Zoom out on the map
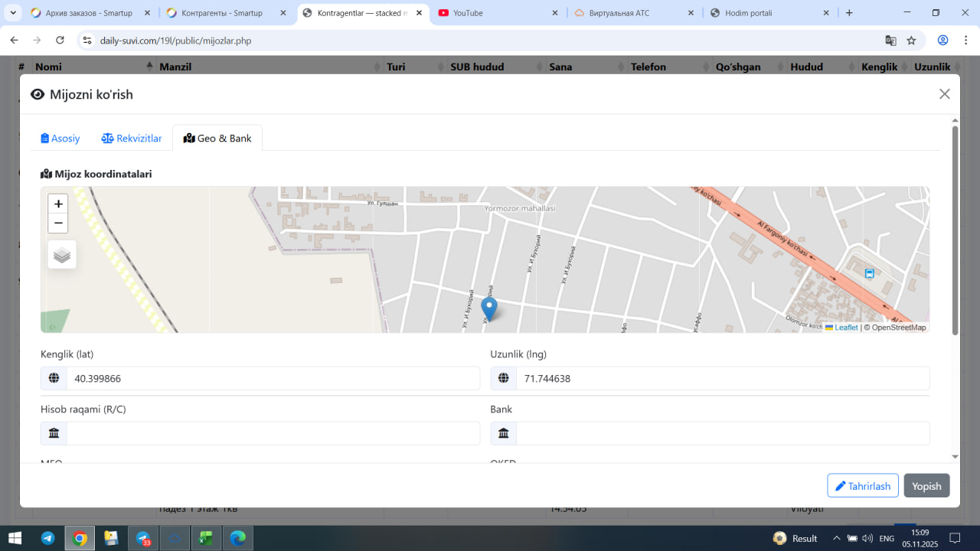The image size is (980, 551). click(x=58, y=223)
